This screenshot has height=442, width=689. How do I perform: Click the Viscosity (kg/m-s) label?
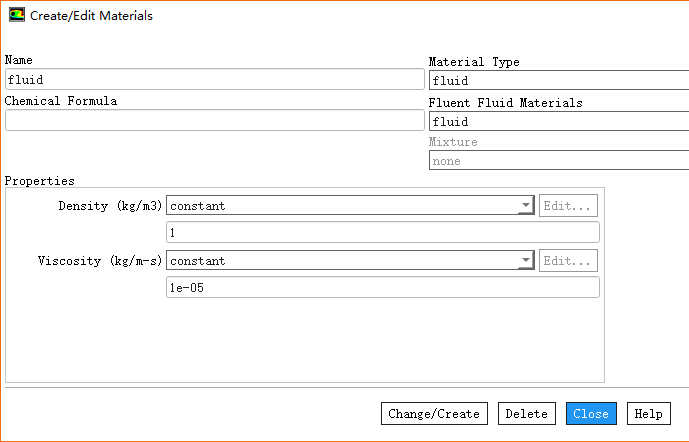coord(100,261)
